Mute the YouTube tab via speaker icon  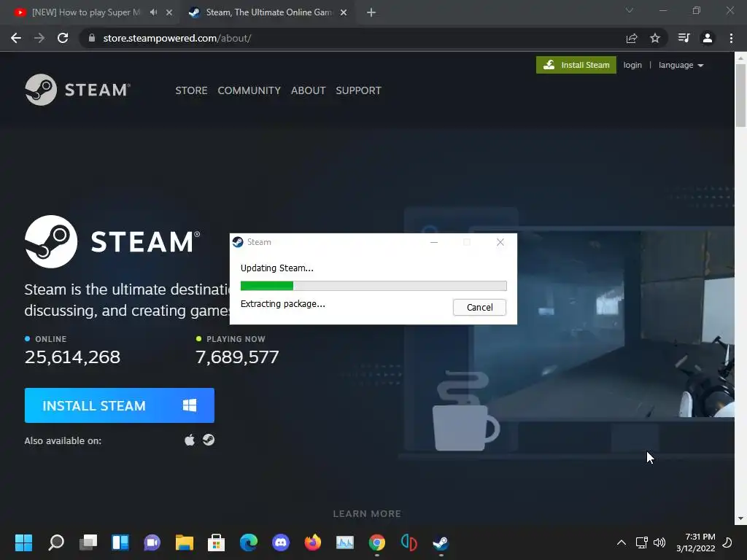click(x=153, y=12)
